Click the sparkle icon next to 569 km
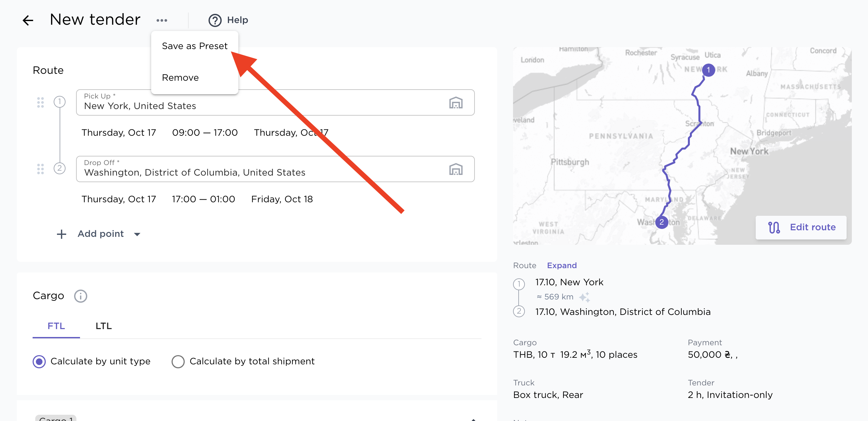The height and width of the screenshot is (421, 868). coord(584,297)
